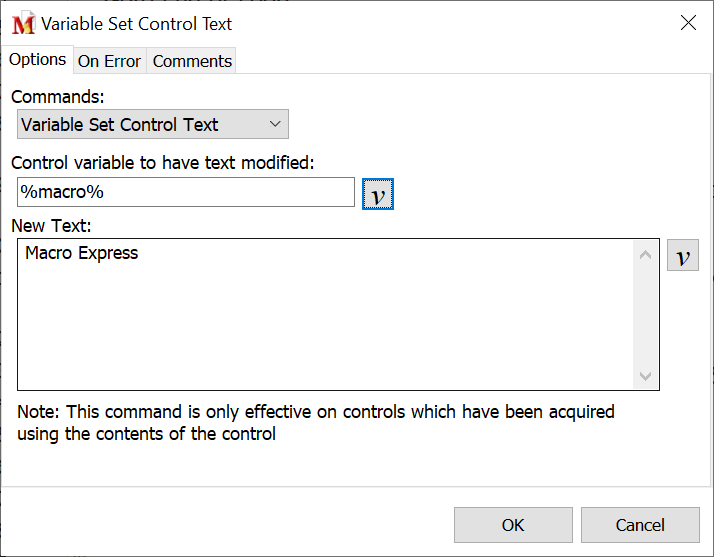Image resolution: width=714 pixels, height=557 pixels.
Task: Click scroll up arrow in New Text box
Action: click(646, 256)
